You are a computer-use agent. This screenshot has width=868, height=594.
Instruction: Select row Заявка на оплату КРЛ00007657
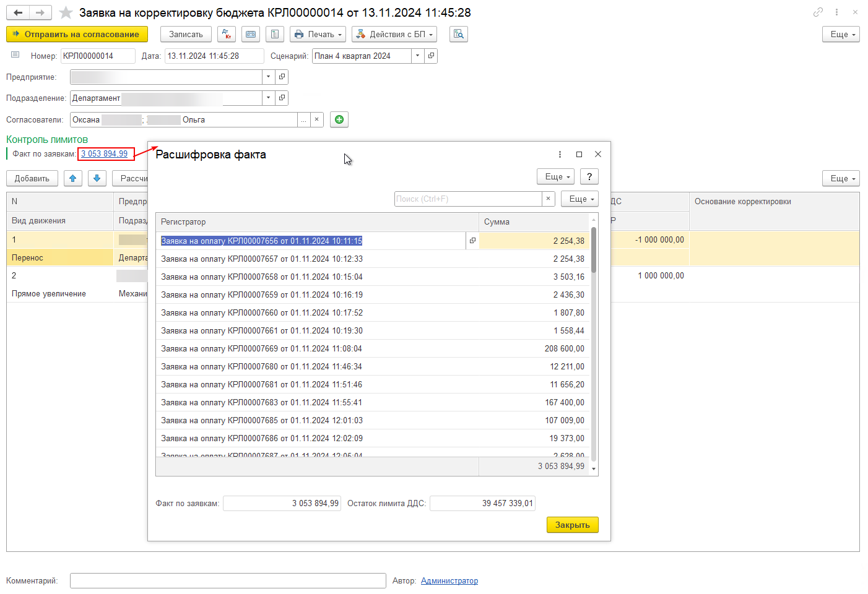(373, 259)
